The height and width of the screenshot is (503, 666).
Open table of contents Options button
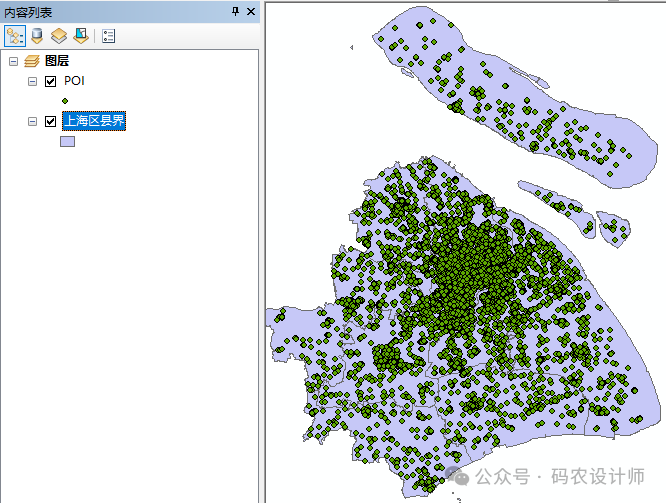pos(108,36)
